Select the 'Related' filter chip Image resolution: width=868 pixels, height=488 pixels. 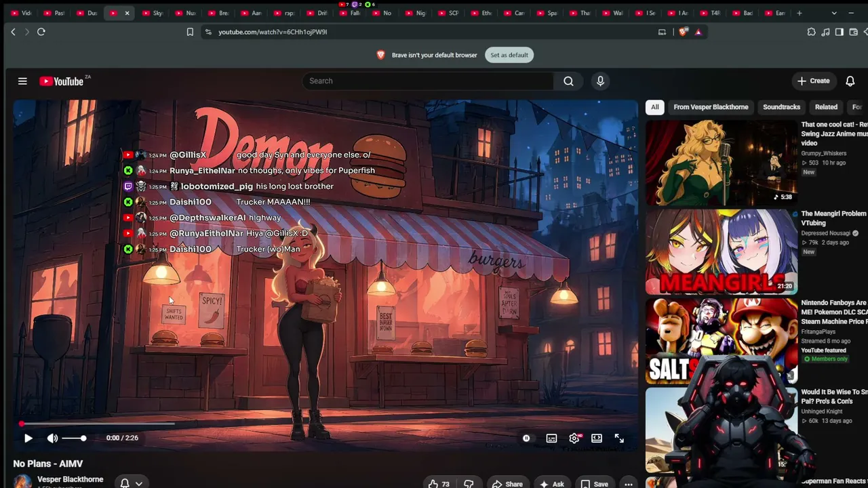826,107
